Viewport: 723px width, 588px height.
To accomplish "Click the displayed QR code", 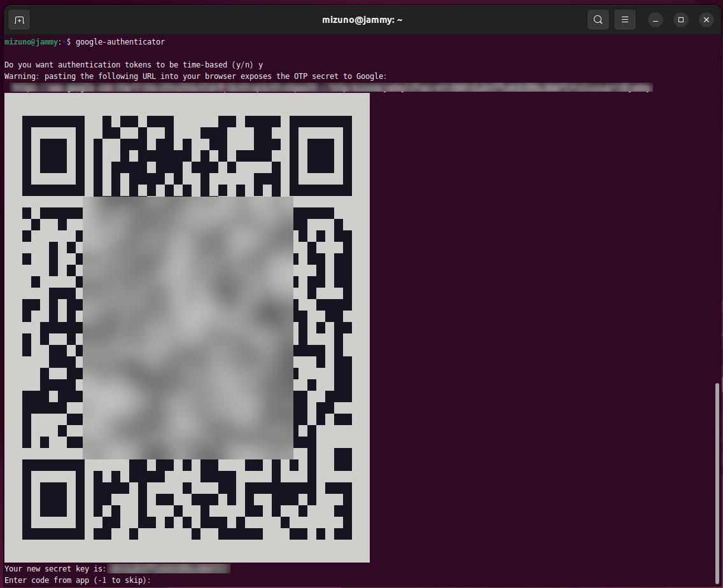I will point(187,328).
